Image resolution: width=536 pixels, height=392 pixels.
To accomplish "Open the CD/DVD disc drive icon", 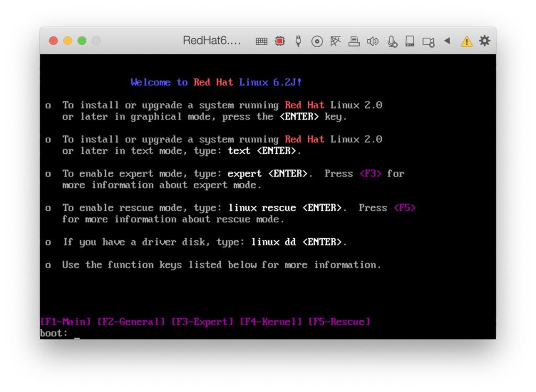I will click(317, 41).
